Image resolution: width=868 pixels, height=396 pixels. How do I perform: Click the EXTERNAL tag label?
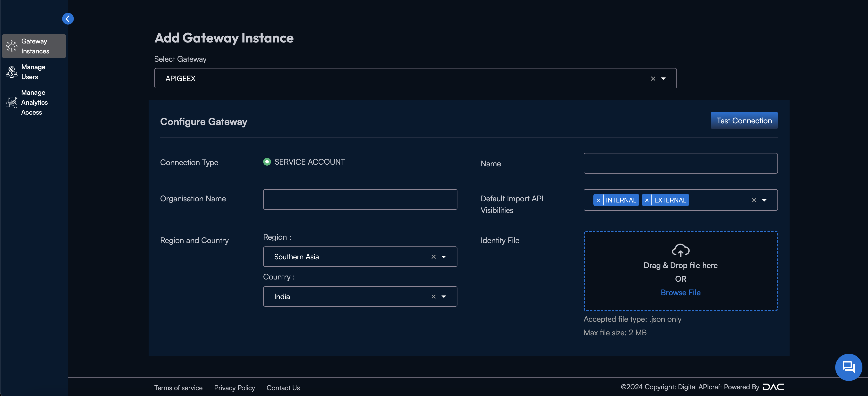670,200
